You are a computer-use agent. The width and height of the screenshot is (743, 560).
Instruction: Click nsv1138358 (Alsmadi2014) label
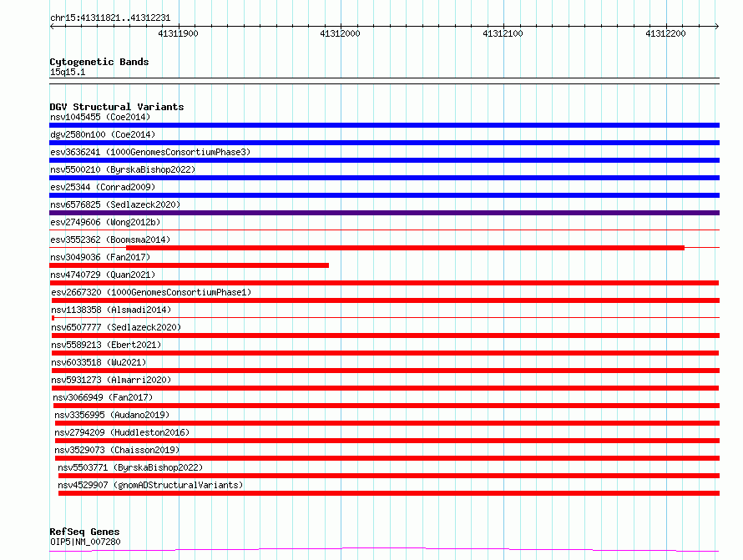111,310
